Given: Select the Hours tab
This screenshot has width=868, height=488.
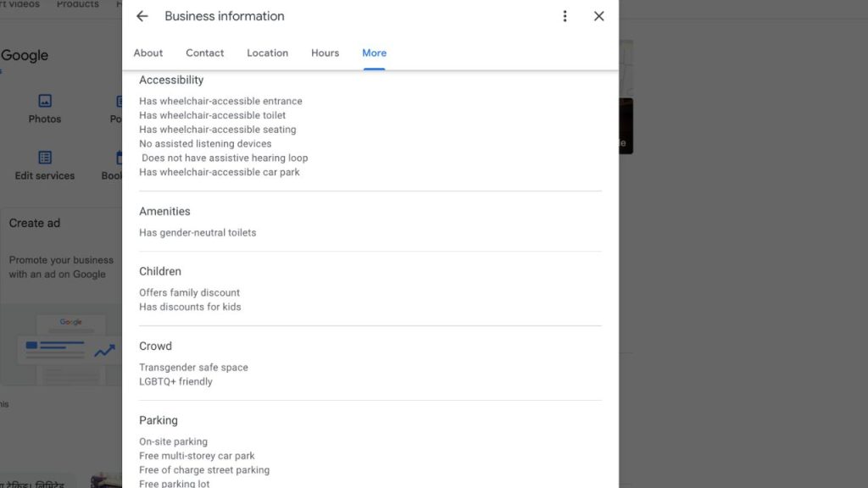Looking at the screenshot, I should (325, 53).
